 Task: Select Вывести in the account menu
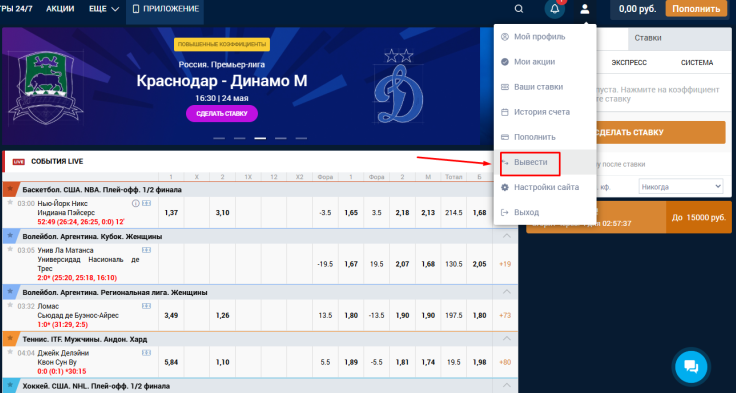click(x=530, y=162)
